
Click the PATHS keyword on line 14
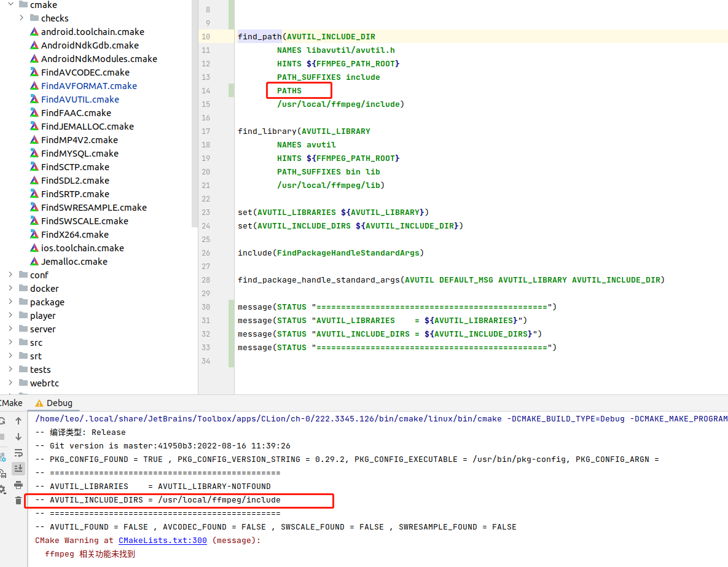[289, 90]
